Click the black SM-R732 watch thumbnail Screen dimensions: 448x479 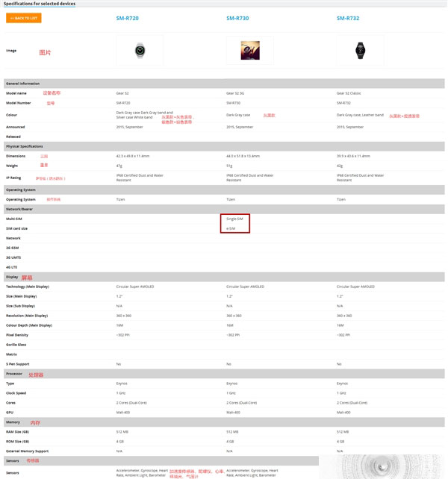360,51
